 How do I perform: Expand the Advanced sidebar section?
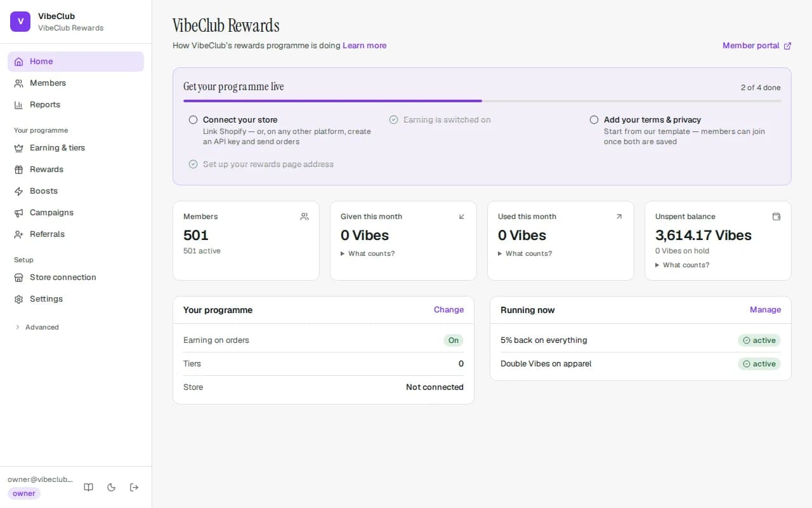coord(37,327)
